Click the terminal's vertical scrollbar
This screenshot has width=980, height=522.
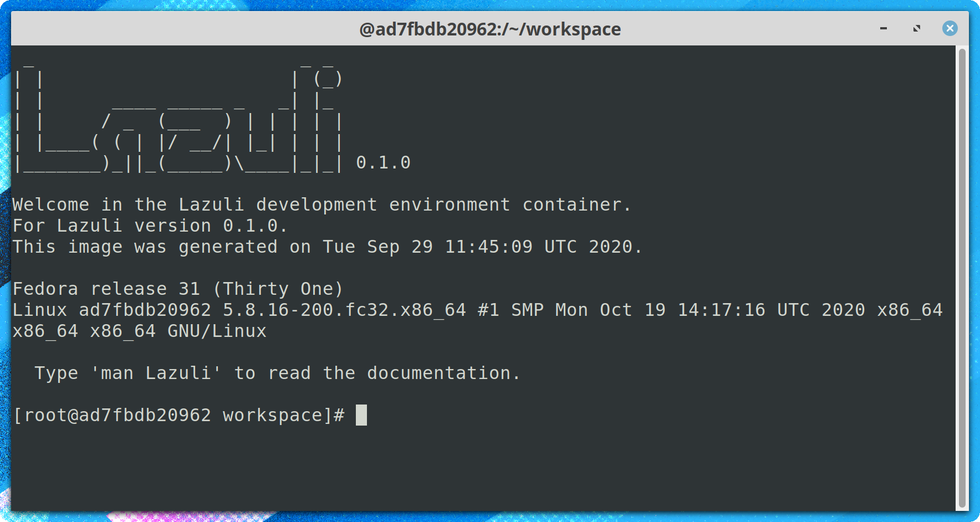pos(962,277)
